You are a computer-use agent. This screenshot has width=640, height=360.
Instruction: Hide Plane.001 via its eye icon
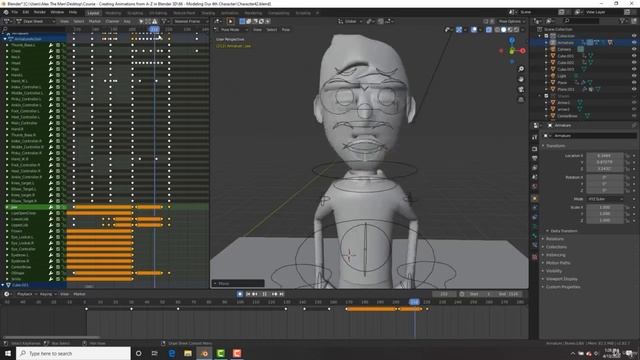coord(634,89)
